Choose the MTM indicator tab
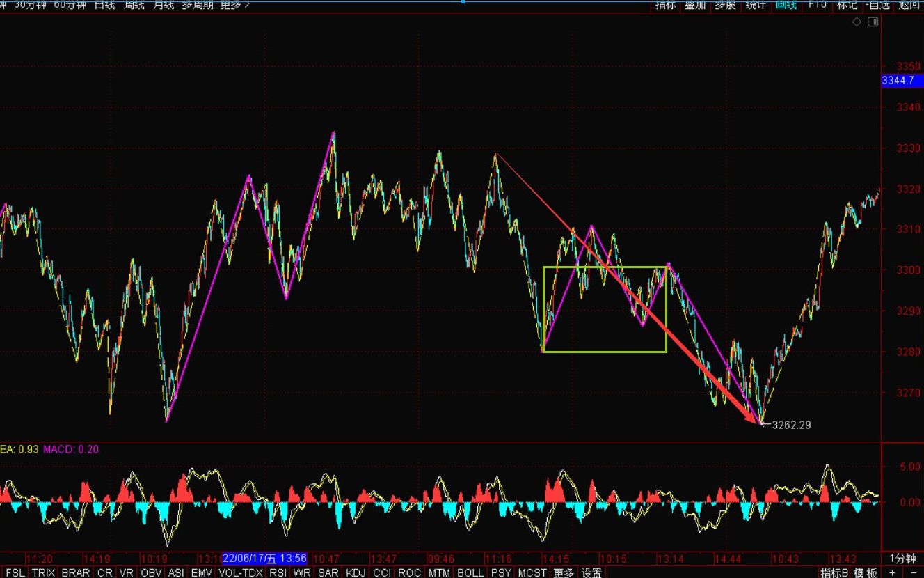 pyautogui.click(x=439, y=572)
